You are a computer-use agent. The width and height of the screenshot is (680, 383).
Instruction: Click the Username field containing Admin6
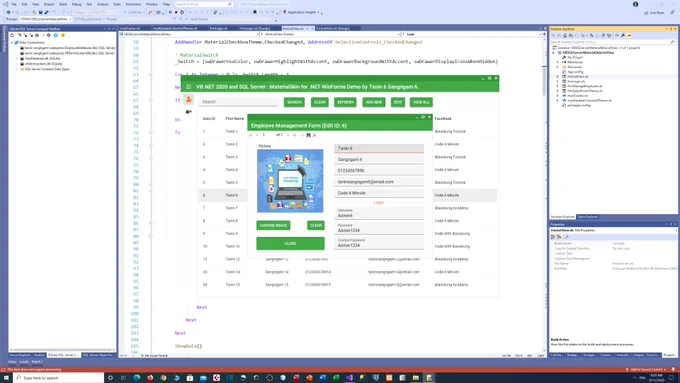point(379,213)
